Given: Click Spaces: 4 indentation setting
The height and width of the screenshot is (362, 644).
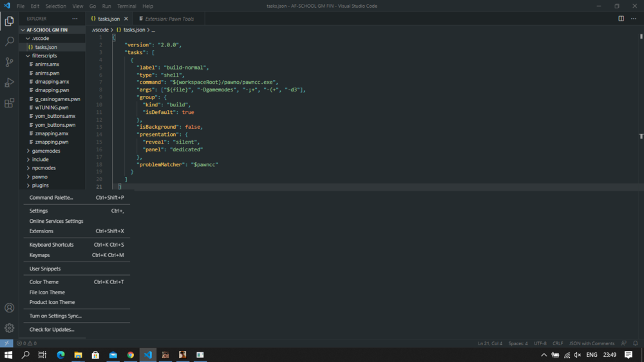Looking at the screenshot, I should [518, 343].
